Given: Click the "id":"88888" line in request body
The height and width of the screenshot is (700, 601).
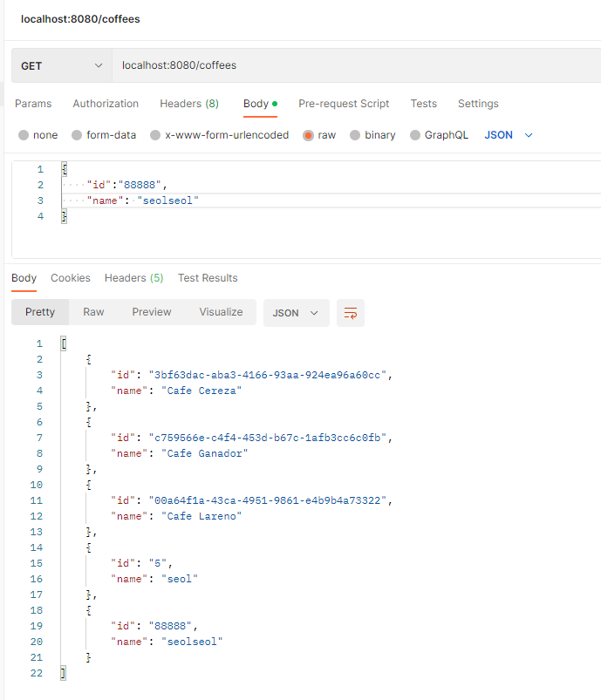Looking at the screenshot, I should 126,185.
